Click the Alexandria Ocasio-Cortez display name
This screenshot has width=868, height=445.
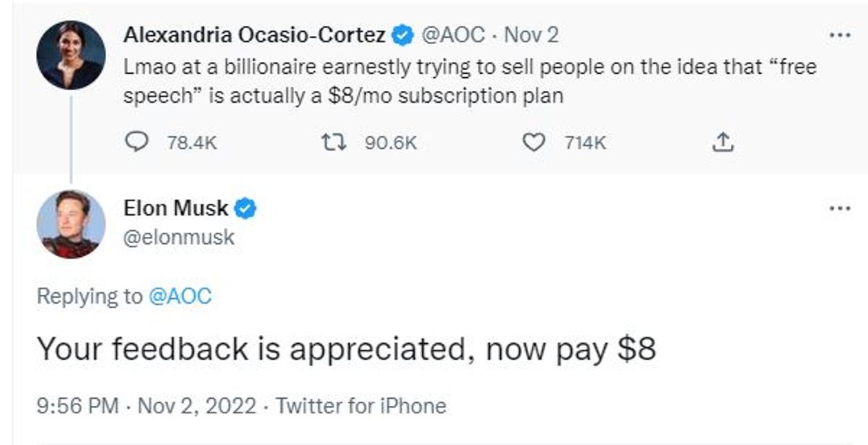[x=254, y=35]
